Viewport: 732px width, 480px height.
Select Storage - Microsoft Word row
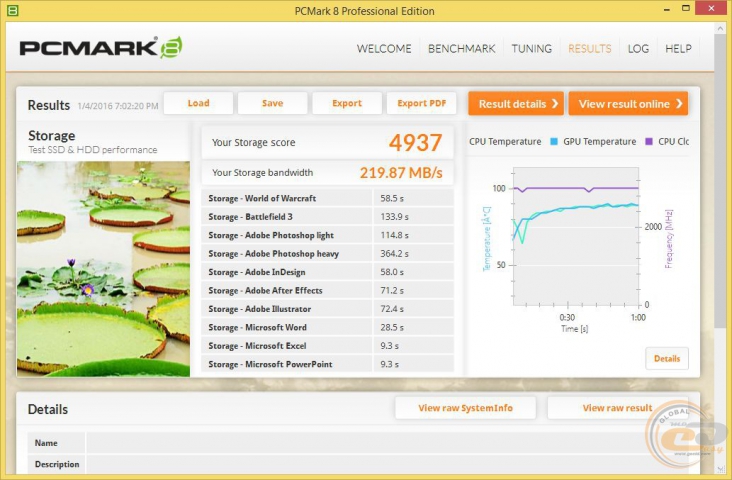tap(327, 327)
